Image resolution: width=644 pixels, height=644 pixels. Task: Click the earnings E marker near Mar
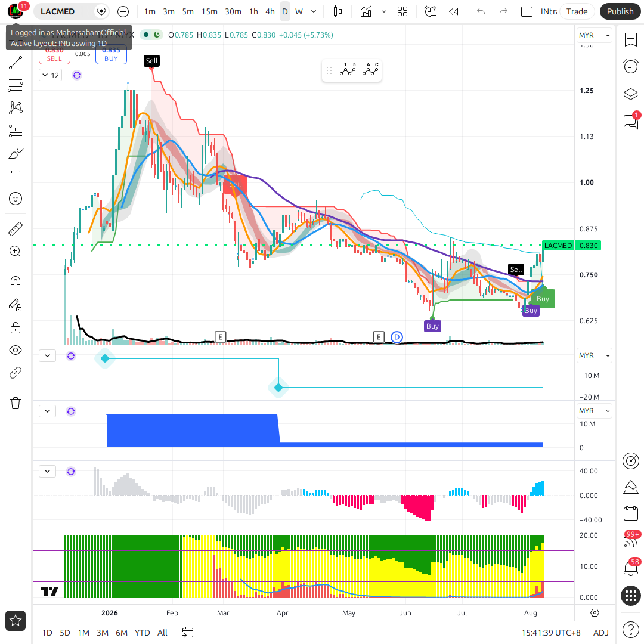[x=220, y=337]
